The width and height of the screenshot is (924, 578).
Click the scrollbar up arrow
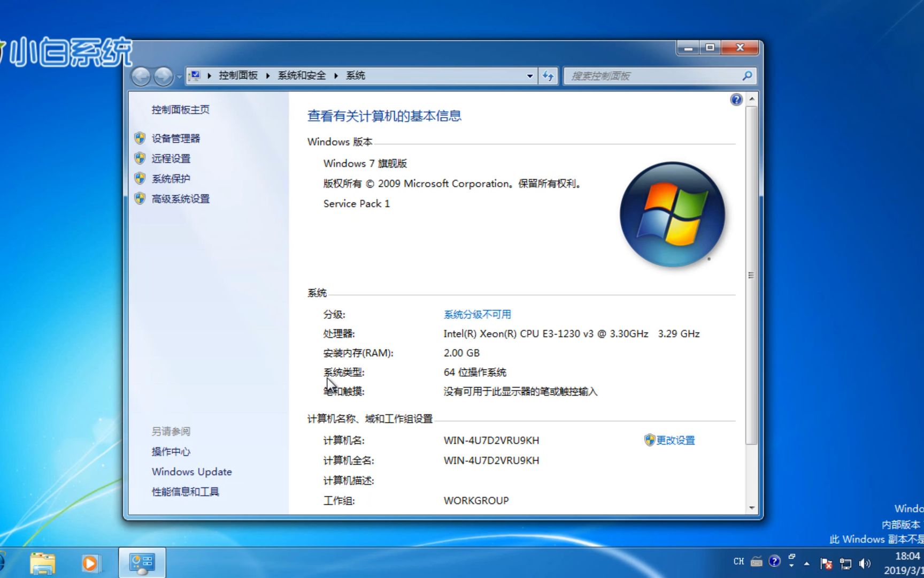tap(752, 100)
